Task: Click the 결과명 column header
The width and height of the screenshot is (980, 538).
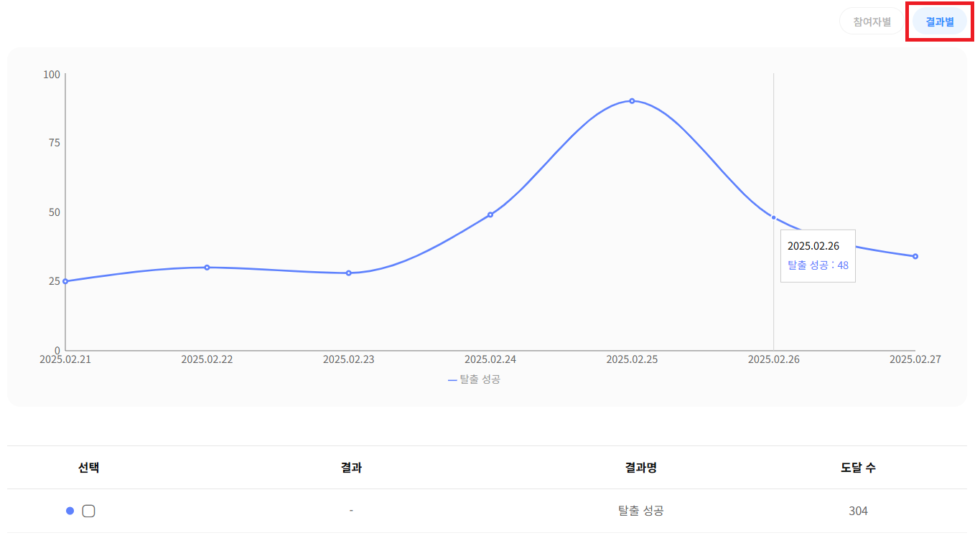Action: coord(641,468)
